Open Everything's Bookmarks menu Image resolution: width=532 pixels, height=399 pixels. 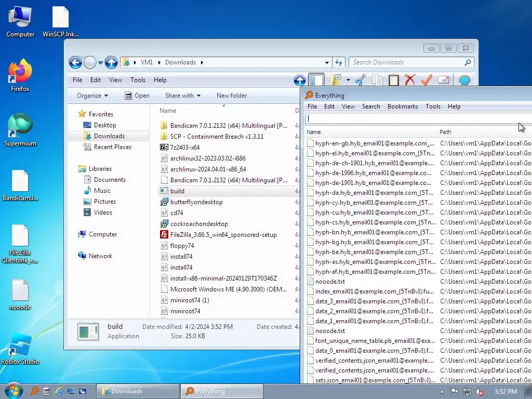click(403, 107)
